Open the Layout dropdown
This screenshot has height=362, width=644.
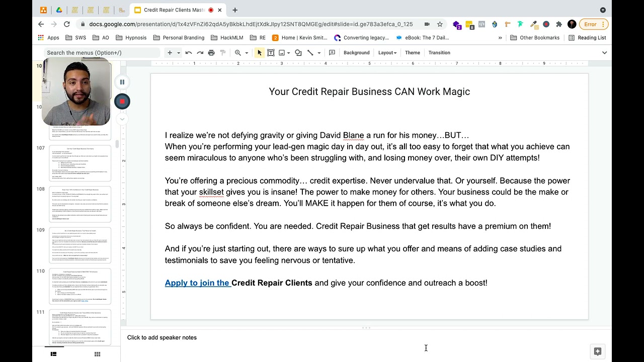387,53
